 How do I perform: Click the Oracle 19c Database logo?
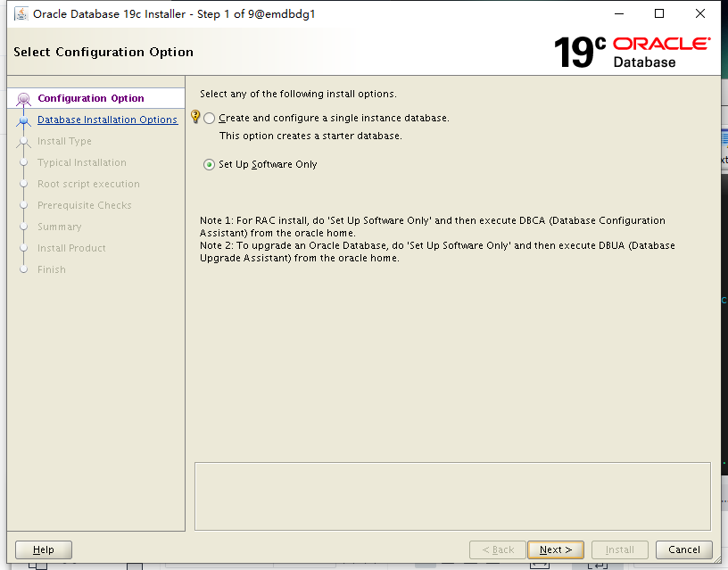[632, 52]
